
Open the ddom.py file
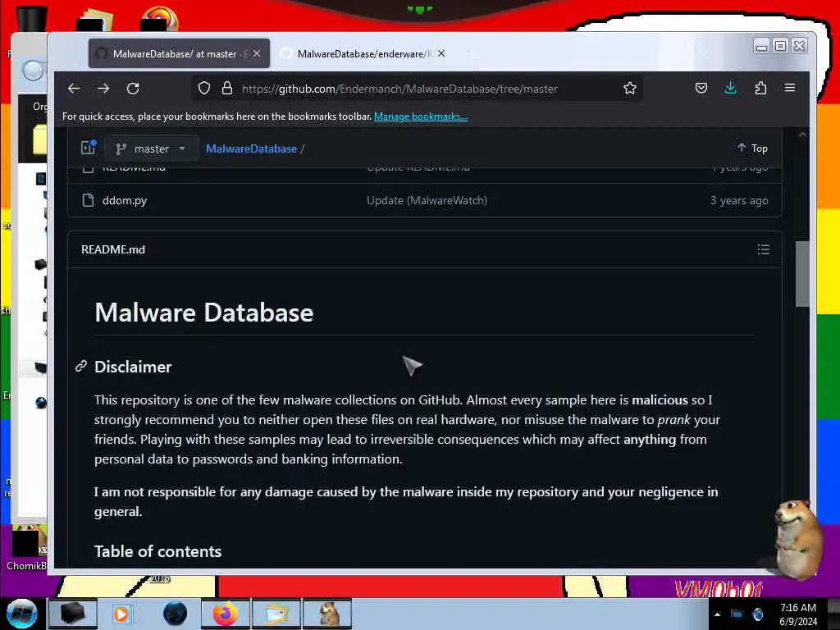[x=125, y=200]
